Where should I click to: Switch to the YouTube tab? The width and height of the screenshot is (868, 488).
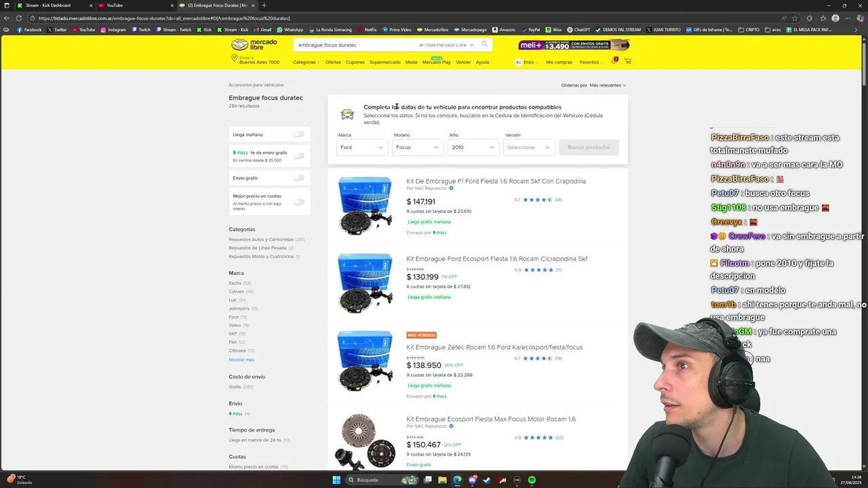136,5
